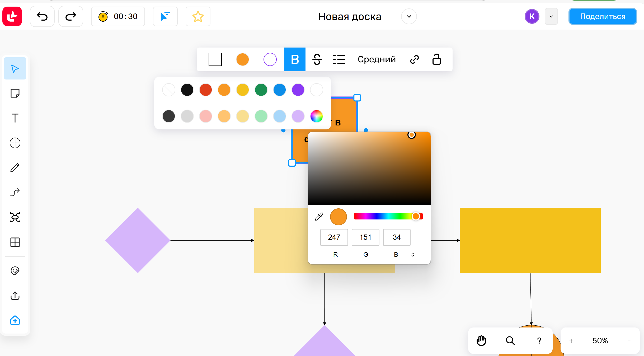
Task: Choose the white color swatch
Action: 317,90
